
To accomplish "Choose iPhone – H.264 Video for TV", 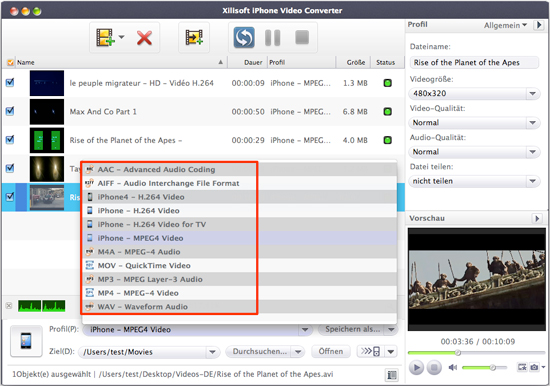I will pos(239,224).
